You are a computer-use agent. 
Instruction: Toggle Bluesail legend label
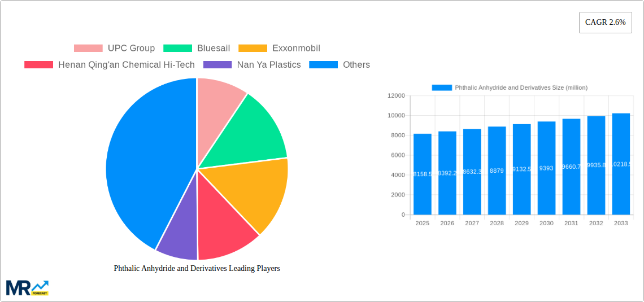pyautogui.click(x=214, y=49)
